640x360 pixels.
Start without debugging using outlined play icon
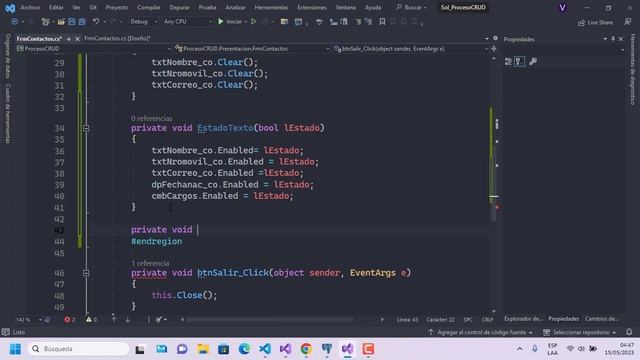pyautogui.click(x=253, y=22)
